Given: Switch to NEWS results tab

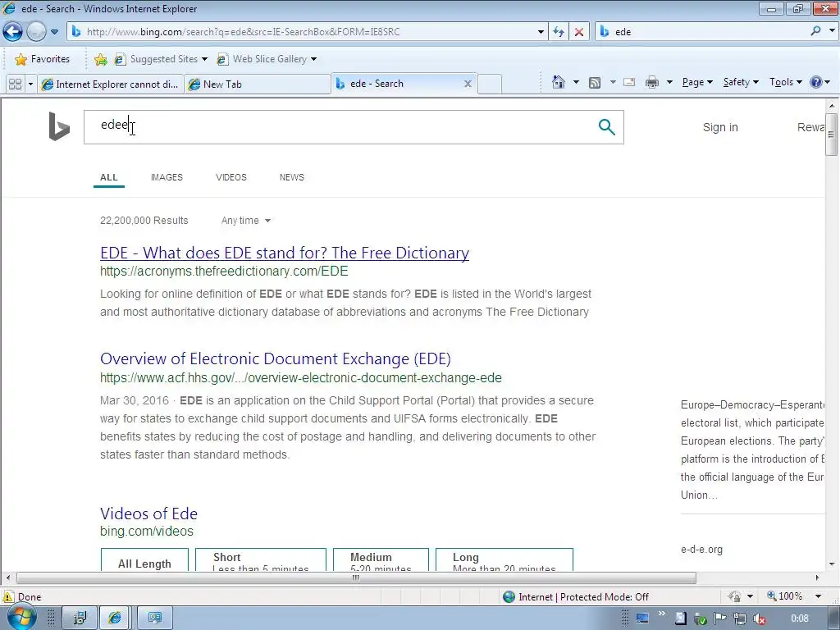Looking at the screenshot, I should tap(292, 177).
